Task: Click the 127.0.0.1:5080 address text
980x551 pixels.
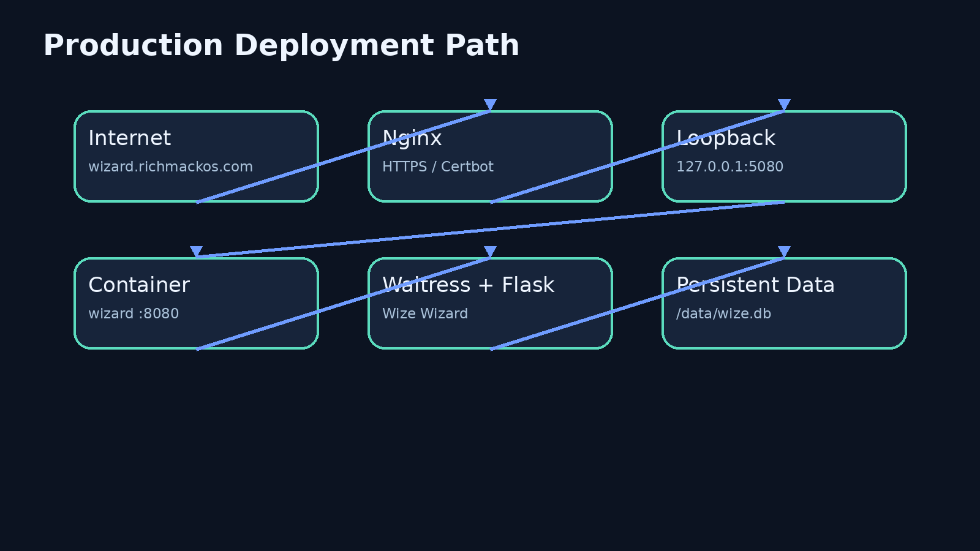Action: pos(729,167)
